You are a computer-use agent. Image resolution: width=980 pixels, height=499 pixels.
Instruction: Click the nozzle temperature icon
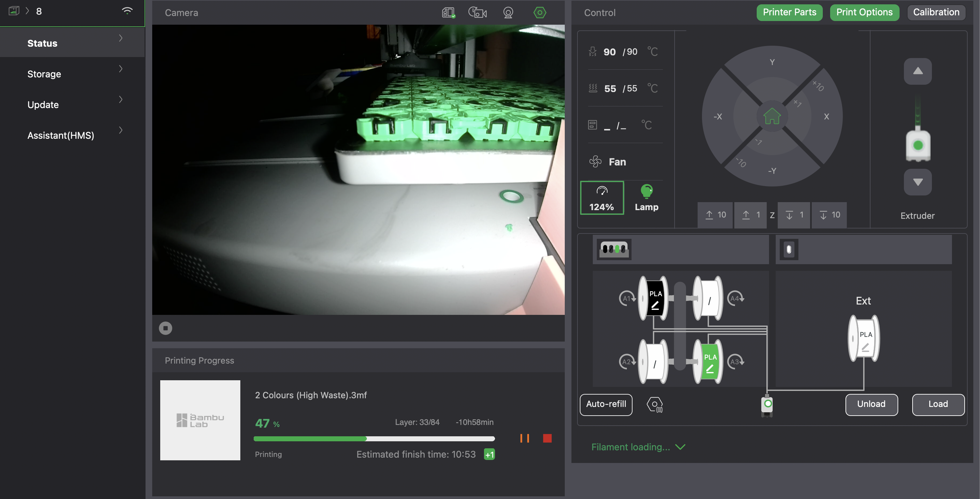pos(592,52)
